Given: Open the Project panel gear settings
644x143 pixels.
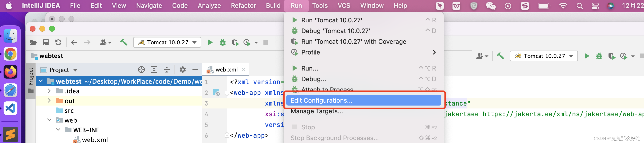Looking at the screenshot, I should [x=183, y=70].
